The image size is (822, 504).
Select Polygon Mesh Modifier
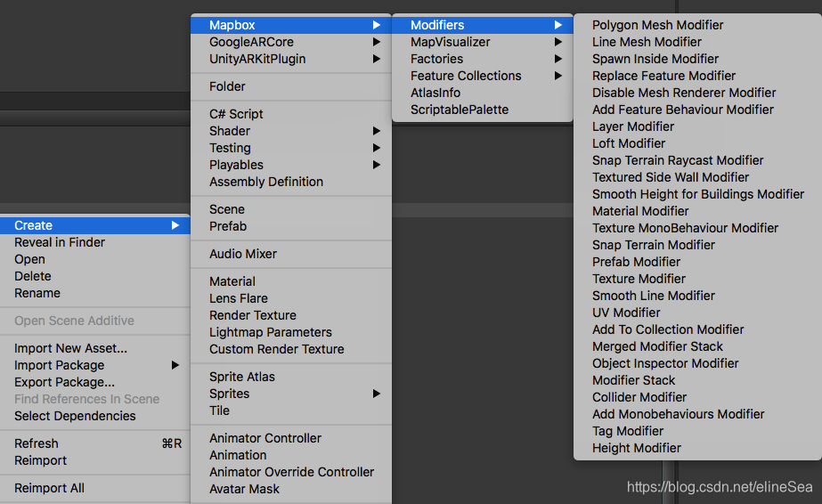(x=697, y=25)
